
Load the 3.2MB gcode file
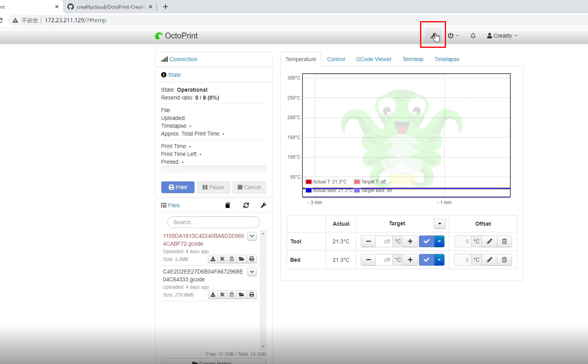(242, 259)
